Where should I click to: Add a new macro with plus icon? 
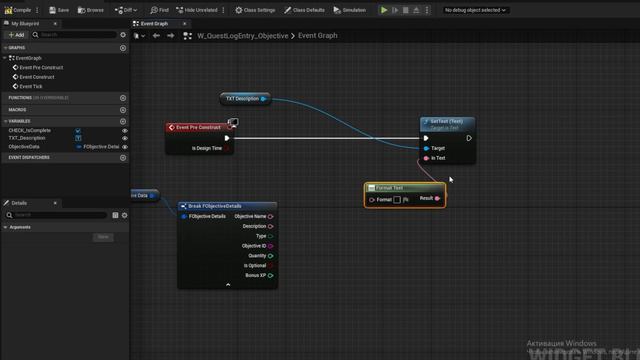click(123, 110)
